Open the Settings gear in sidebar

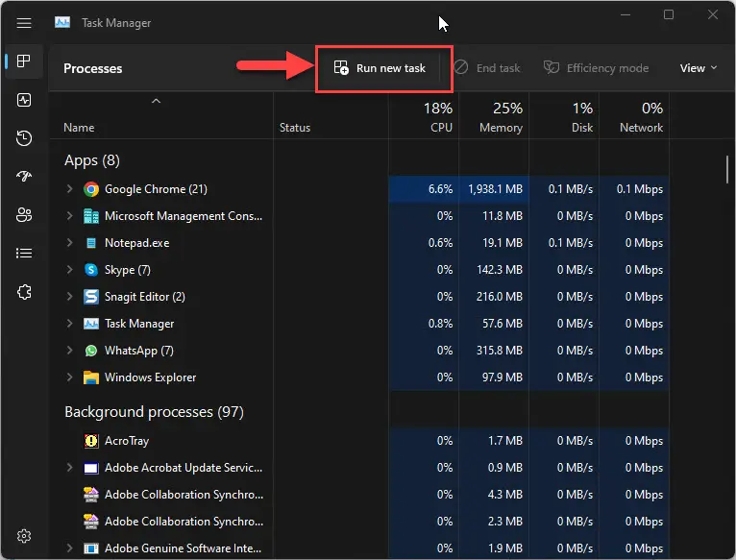tap(24, 536)
